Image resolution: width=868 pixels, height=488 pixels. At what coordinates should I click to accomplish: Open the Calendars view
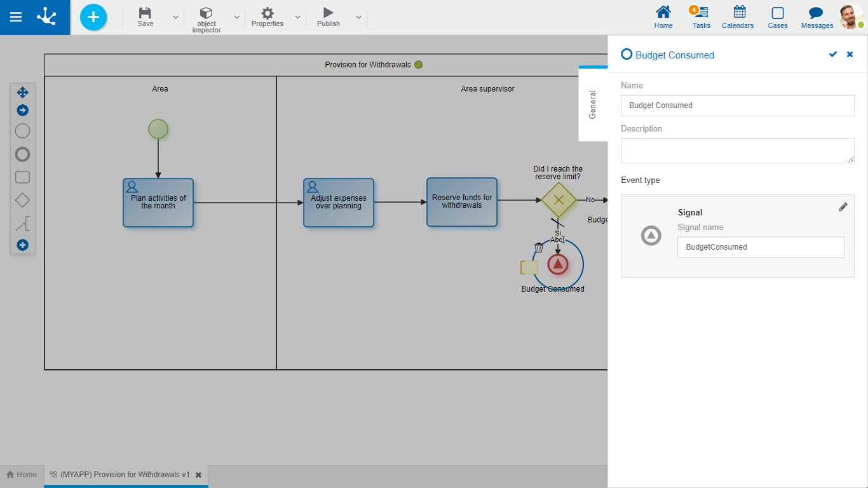coord(738,17)
